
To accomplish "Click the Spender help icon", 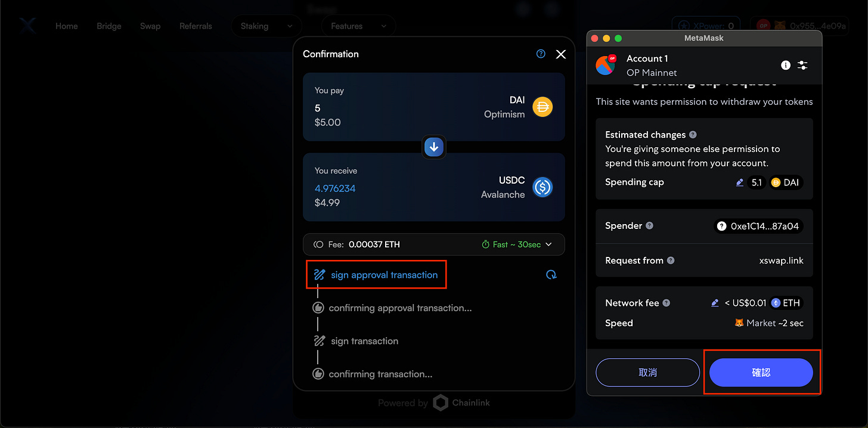I will [649, 226].
